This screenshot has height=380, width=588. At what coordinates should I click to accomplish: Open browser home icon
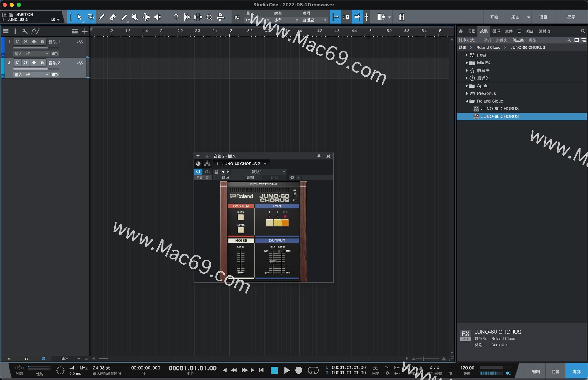(461, 31)
